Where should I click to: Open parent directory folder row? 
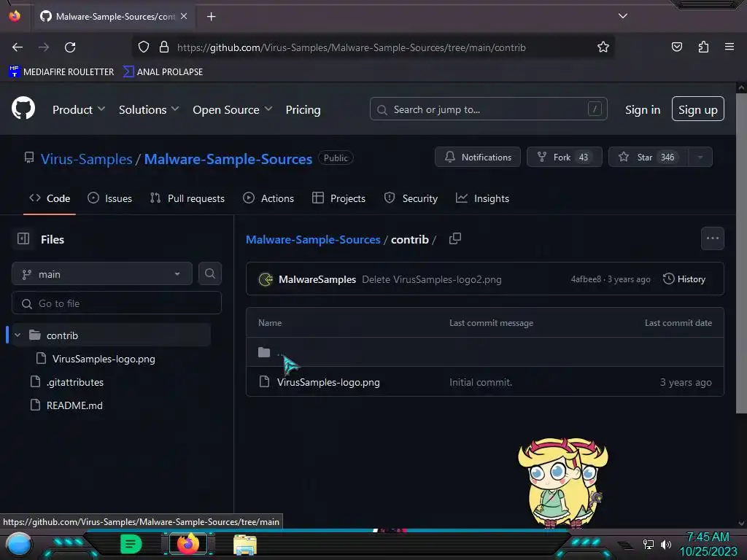[485, 352]
